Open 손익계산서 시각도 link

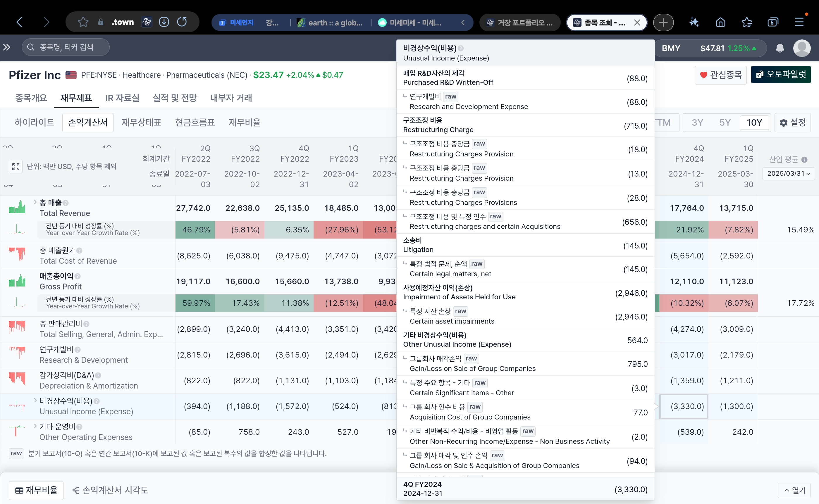pos(110,490)
